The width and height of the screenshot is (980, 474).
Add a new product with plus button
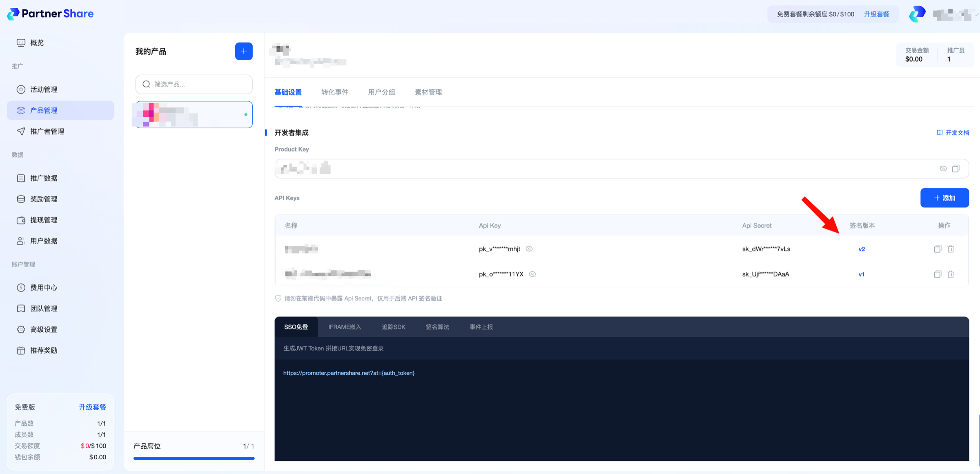pos(244,51)
